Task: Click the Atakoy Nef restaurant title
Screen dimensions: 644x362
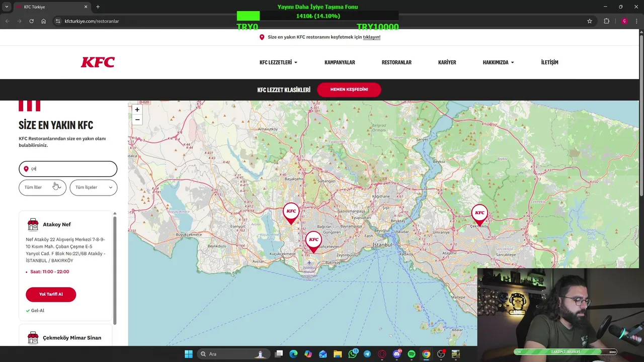Action: tap(57, 224)
